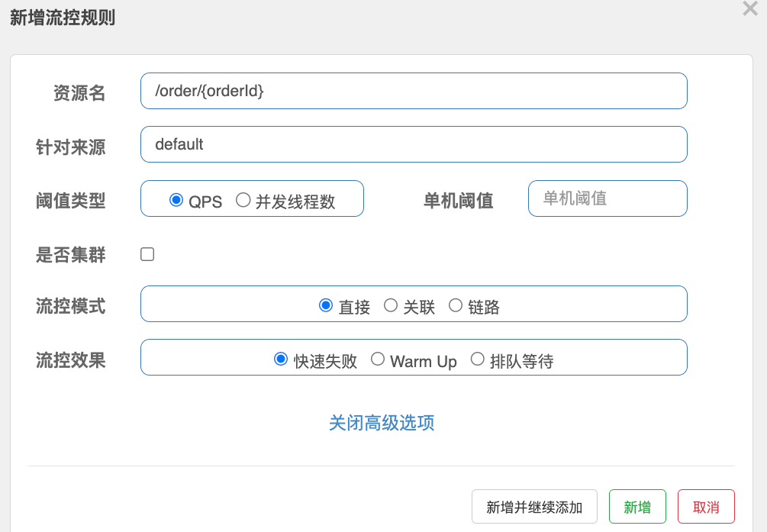Screen dimensions: 767x532
Task: Select Warm Up flow control effect
Action: 378,360
